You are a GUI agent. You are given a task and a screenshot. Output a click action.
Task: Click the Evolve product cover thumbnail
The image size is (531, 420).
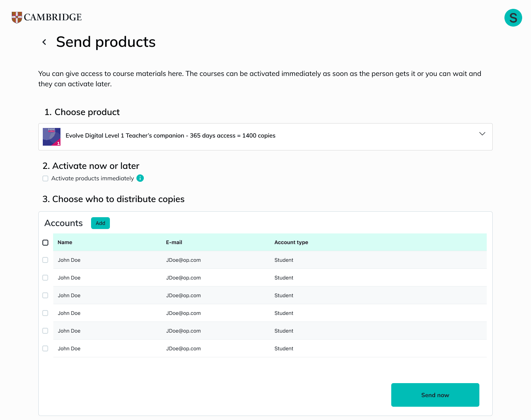[52, 137]
